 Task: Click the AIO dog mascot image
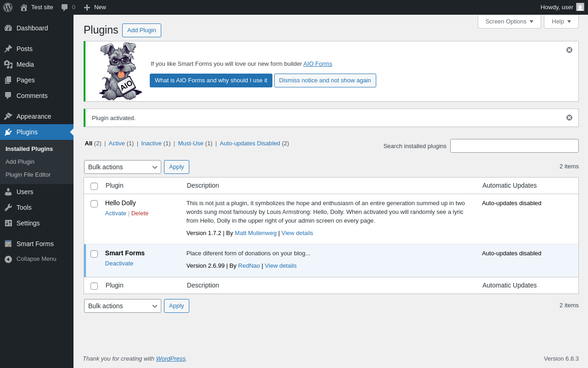click(120, 71)
